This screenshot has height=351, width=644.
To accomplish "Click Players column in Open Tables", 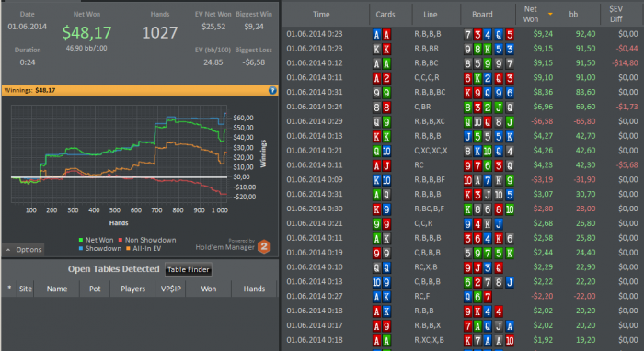I will [x=132, y=289].
